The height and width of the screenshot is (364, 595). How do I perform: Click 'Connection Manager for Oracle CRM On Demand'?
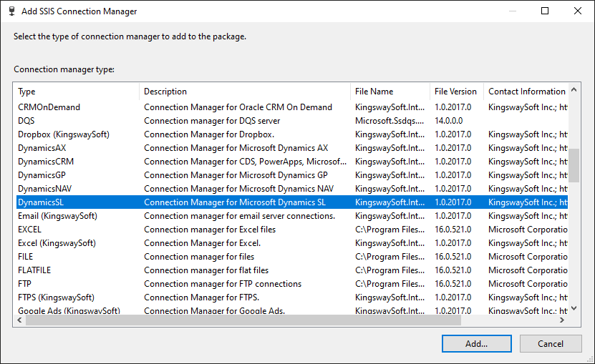(x=238, y=107)
